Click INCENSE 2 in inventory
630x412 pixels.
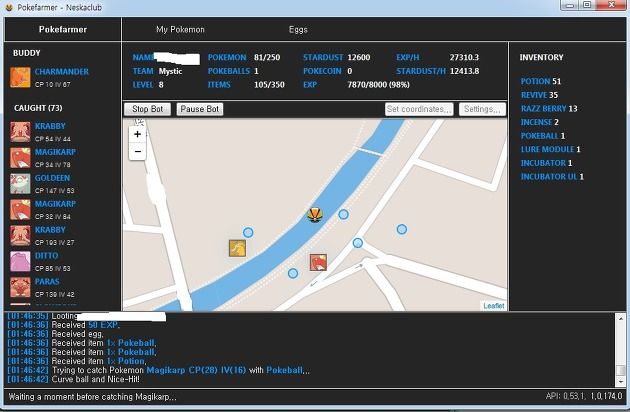pos(540,122)
